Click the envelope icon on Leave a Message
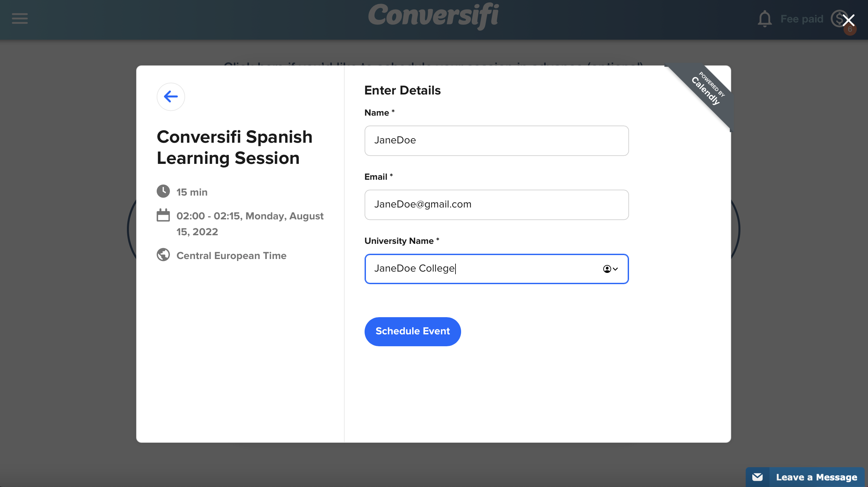 [758, 476]
